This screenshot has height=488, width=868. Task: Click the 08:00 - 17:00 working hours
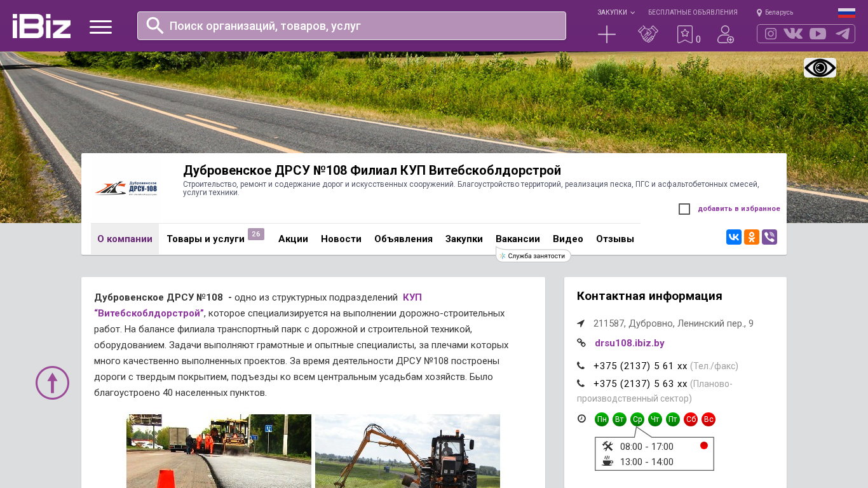[647, 447]
